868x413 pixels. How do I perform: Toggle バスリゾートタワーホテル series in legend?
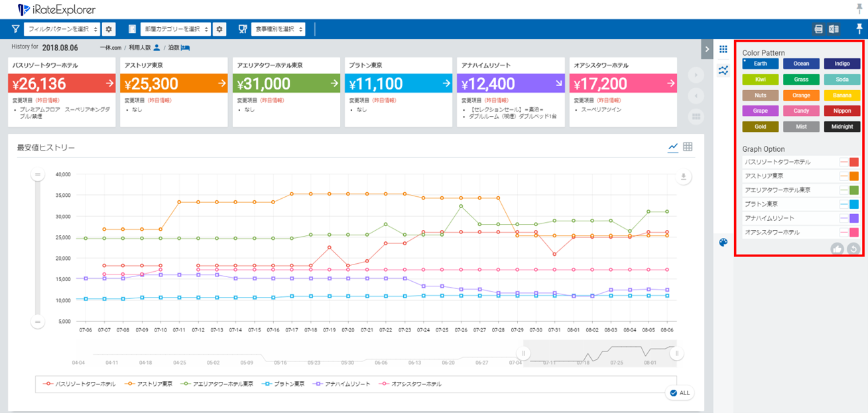click(78, 384)
